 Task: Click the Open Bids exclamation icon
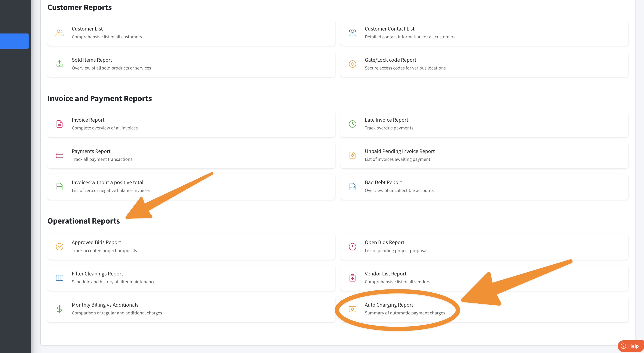tap(352, 246)
